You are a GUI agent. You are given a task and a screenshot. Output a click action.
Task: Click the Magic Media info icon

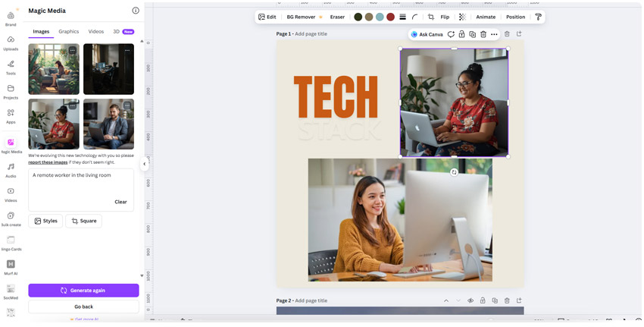pyautogui.click(x=136, y=11)
